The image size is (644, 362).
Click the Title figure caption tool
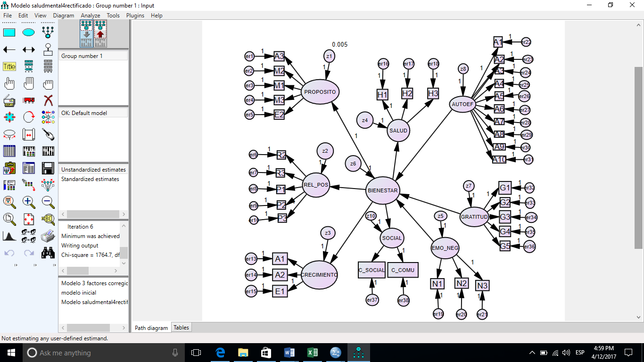pos(9,66)
